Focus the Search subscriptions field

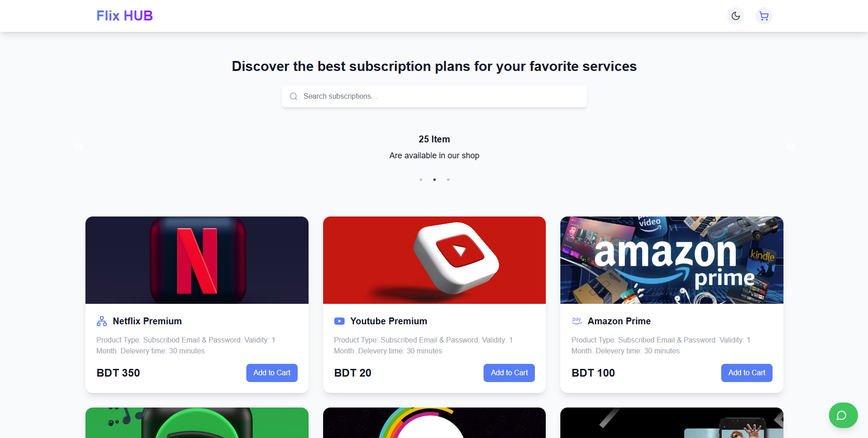[x=434, y=96]
